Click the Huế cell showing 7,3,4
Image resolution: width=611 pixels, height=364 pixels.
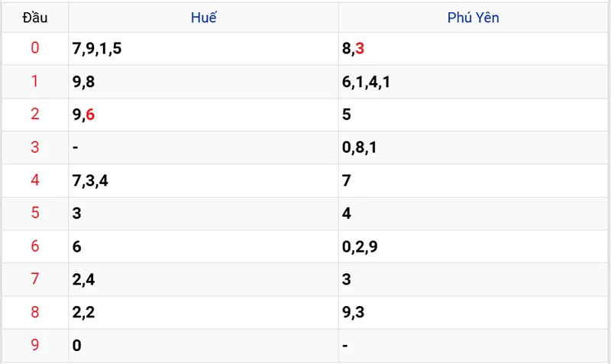click(90, 181)
